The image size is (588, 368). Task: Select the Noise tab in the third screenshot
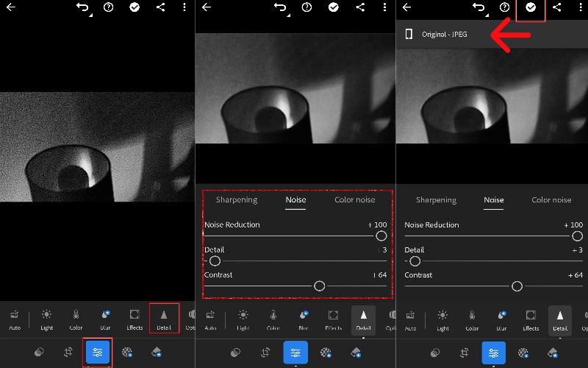(493, 199)
